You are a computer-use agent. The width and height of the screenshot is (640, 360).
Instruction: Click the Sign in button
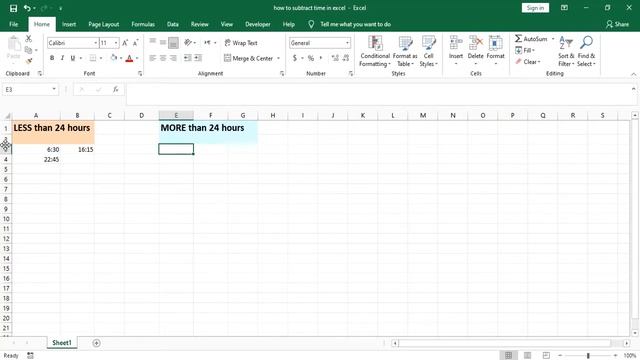click(x=535, y=8)
